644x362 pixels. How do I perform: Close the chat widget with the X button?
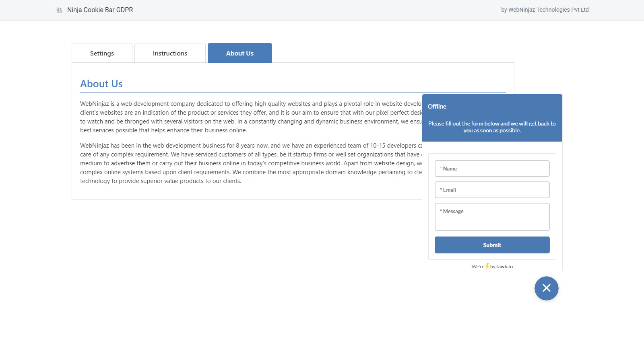point(546,288)
